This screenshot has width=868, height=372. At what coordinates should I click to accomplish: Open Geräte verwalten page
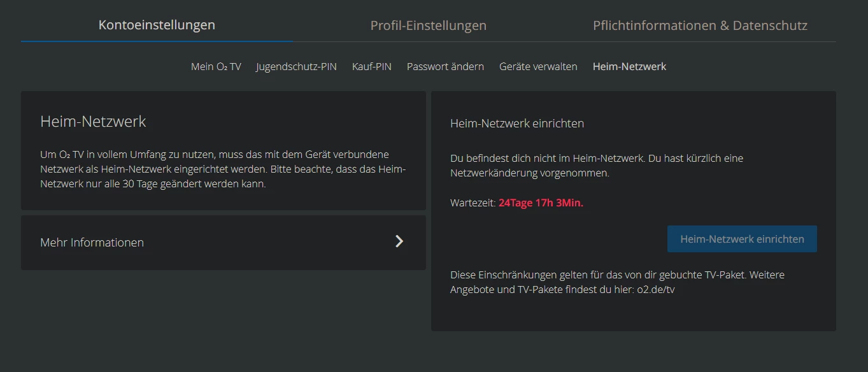pyautogui.click(x=538, y=67)
